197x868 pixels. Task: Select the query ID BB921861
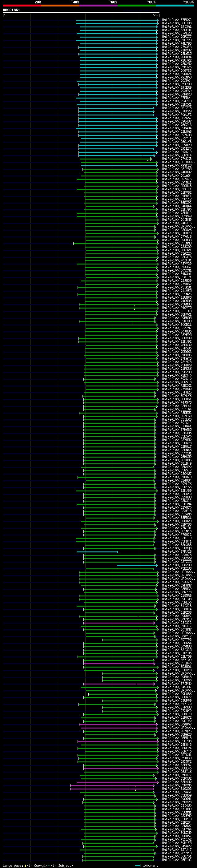pyautogui.click(x=11, y=10)
